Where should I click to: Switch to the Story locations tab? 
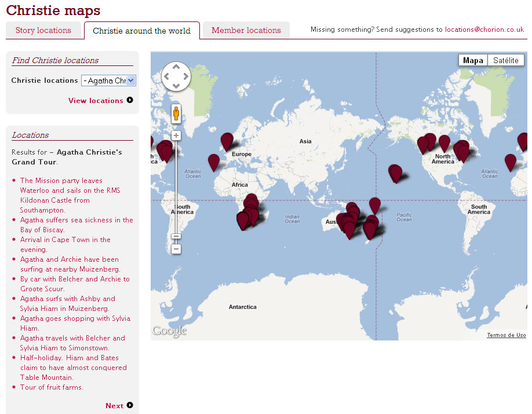pyautogui.click(x=43, y=31)
